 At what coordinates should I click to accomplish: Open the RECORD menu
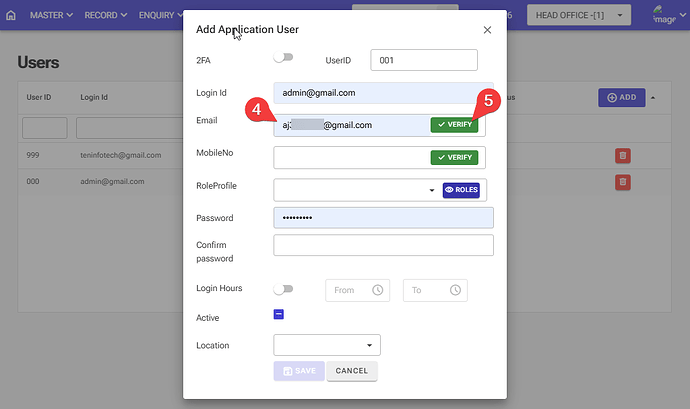(x=105, y=15)
